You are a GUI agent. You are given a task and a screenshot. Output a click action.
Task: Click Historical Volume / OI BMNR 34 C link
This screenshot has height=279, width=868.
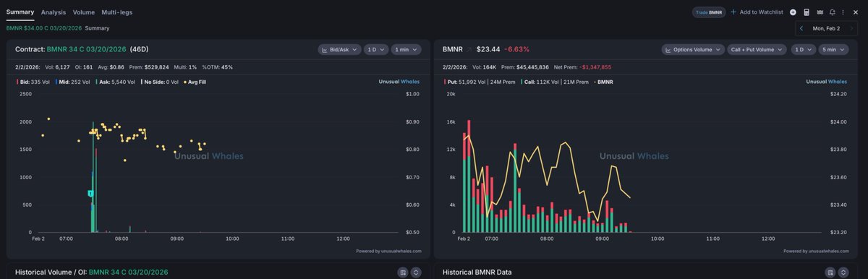pos(129,272)
